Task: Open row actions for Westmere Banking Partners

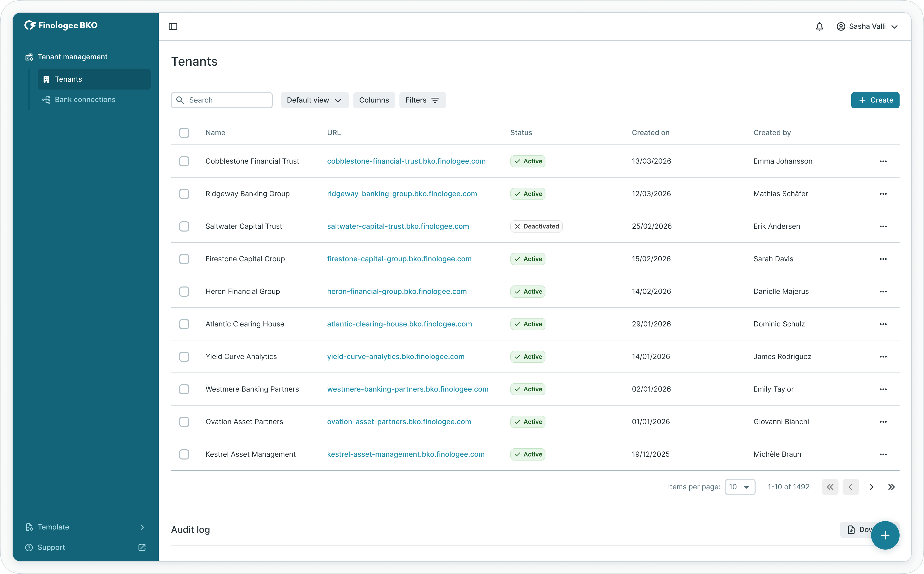Action: pyautogui.click(x=883, y=390)
